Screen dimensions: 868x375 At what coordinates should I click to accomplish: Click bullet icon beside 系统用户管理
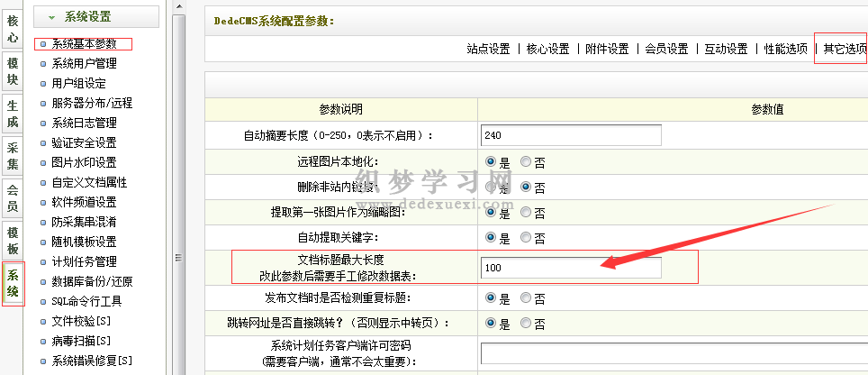43,64
